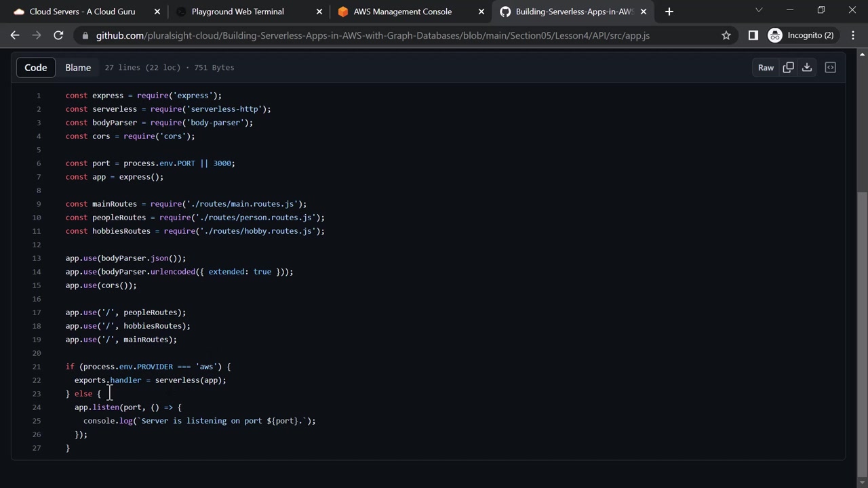Open the browser side panel icon
This screenshot has height=488, width=868.
[x=753, y=35]
